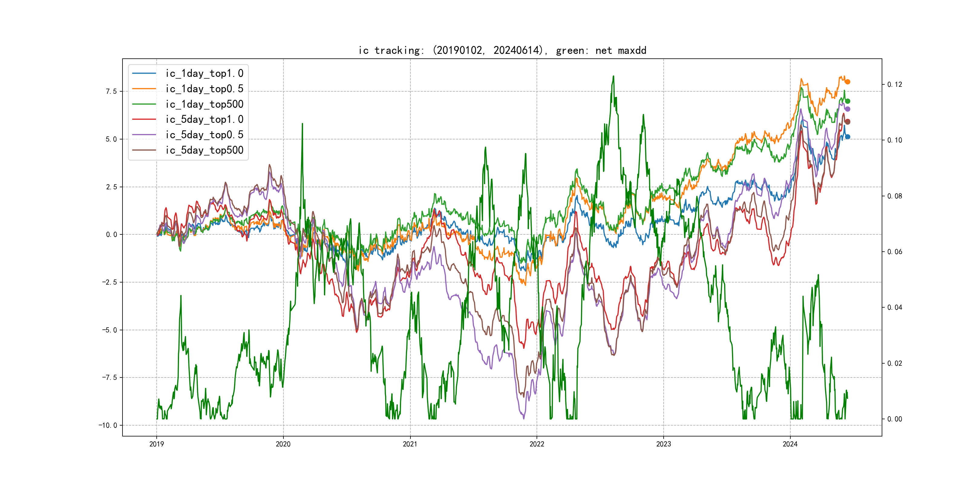Click the 0.12 right axis tick label
Viewport: 980px width, 490px height.
pyautogui.click(x=894, y=84)
